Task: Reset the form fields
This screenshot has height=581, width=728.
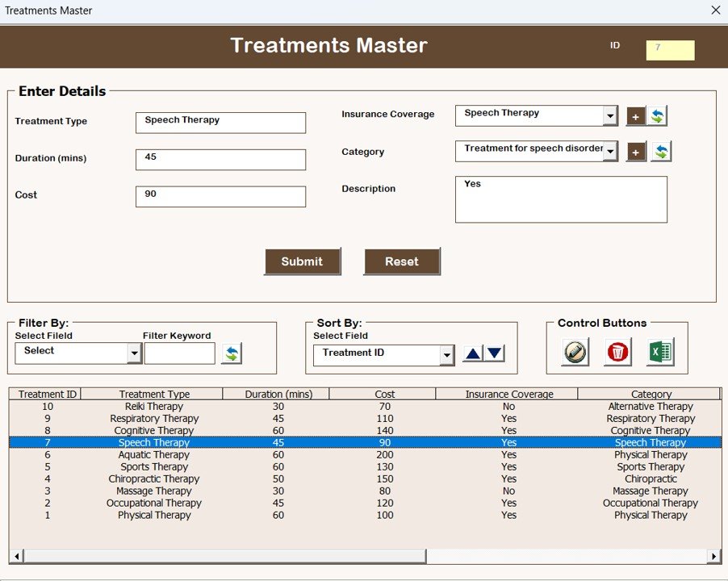Action: pyautogui.click(x=402, y=261)
